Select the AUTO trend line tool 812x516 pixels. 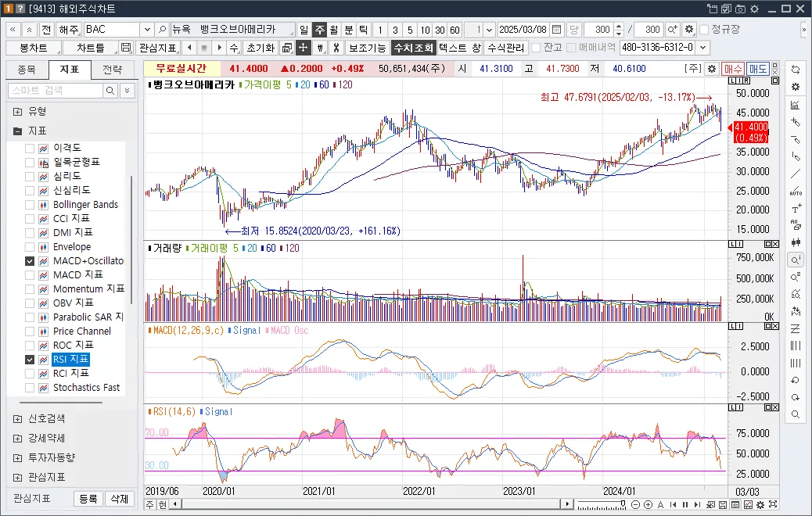(x=796, y=191)
